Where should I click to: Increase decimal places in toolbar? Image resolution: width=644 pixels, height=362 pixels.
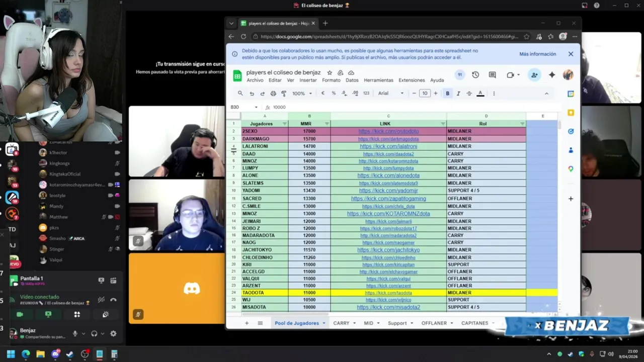click(x=355, y=94)
